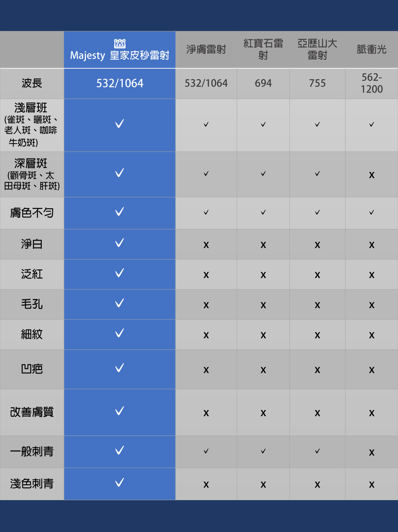The width and height of the screenshot is (398, 532).
Task: Click the 紅寶石雷射 X in the 毛孔 row
Action: [263, 305]
